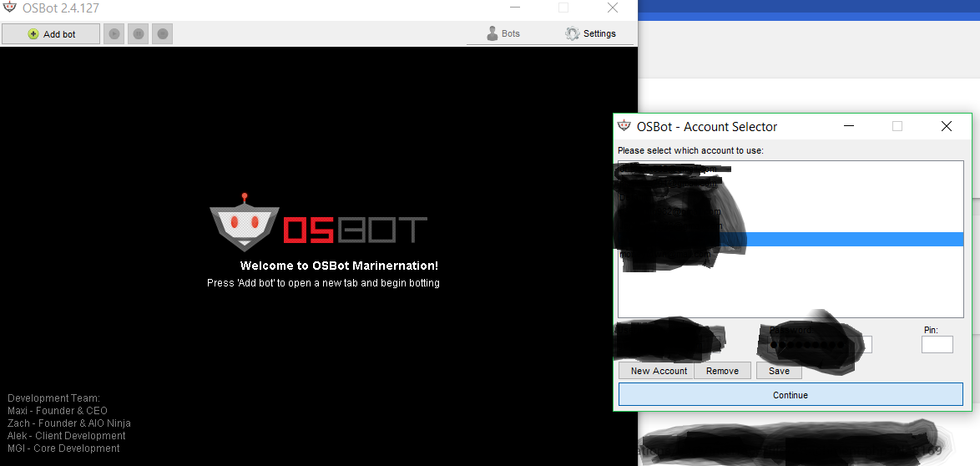Pause the bot with pause icon
Screen dimensions: 980x466
pos(138,33)
